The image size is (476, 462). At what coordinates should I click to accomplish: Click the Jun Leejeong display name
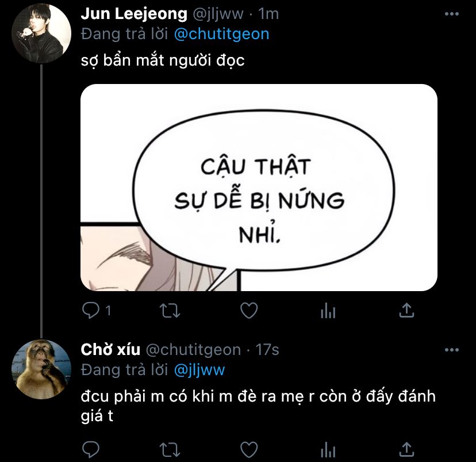pyautogui.click(x=134, y=14)
